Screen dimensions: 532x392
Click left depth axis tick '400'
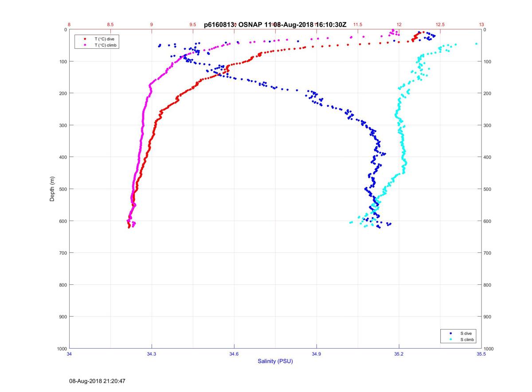(63, 157)
